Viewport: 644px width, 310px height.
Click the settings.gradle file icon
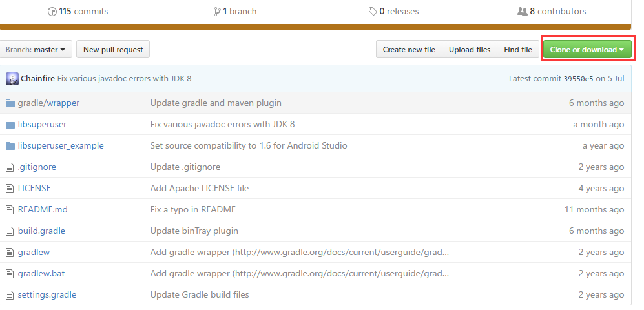[x=10, y=295]
